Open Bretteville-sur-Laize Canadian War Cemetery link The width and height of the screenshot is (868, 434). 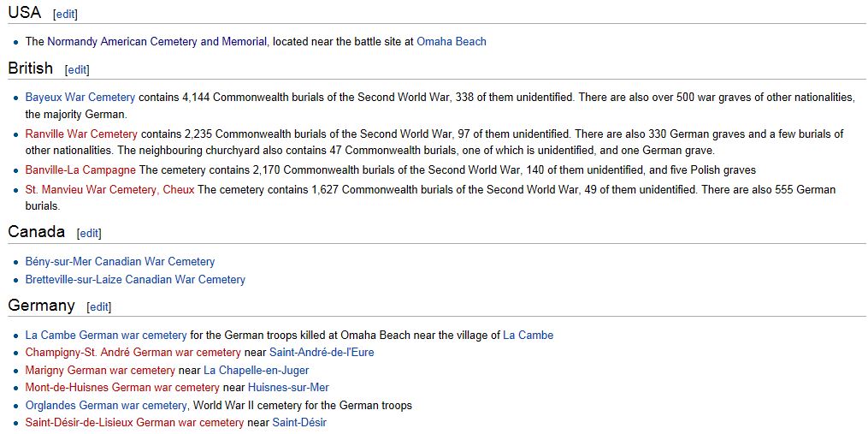tap(135, 280)
